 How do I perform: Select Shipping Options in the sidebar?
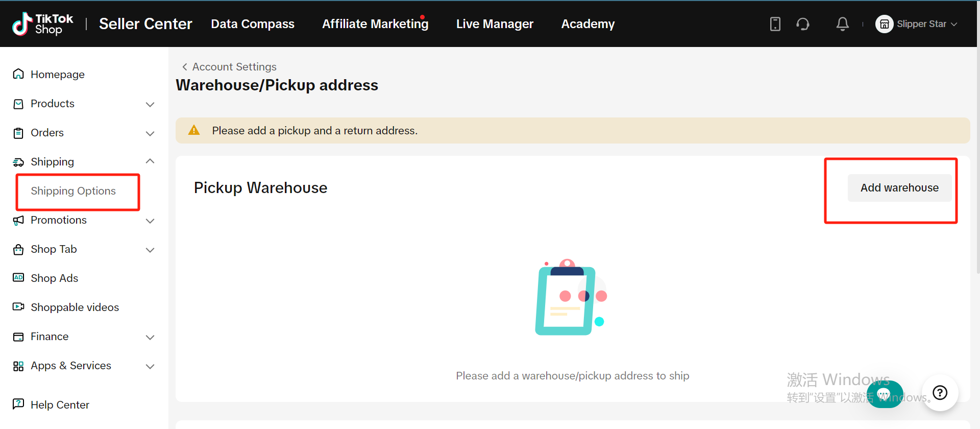pyautogui.click(x=73, y=191)
